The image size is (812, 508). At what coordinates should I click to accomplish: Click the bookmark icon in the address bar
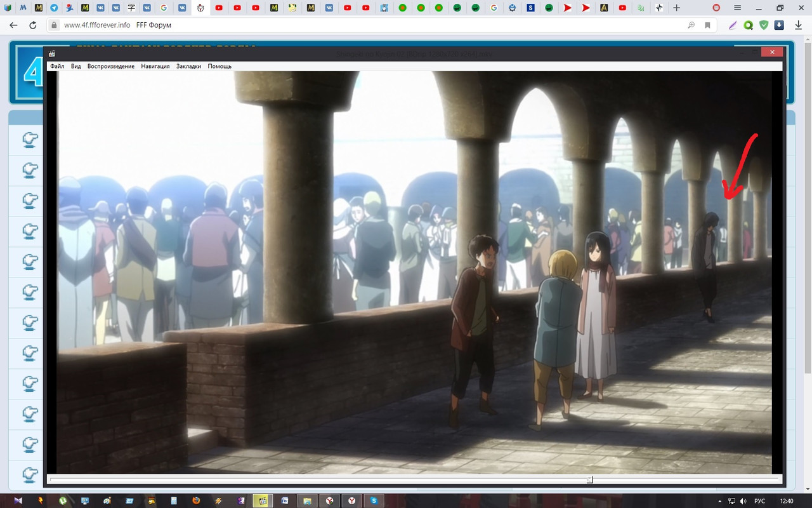[x=707, y=25]
